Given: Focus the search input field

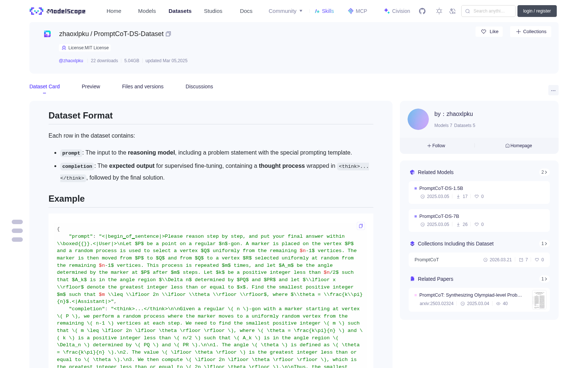Looking at the screenshot, I should pos(488,11).
